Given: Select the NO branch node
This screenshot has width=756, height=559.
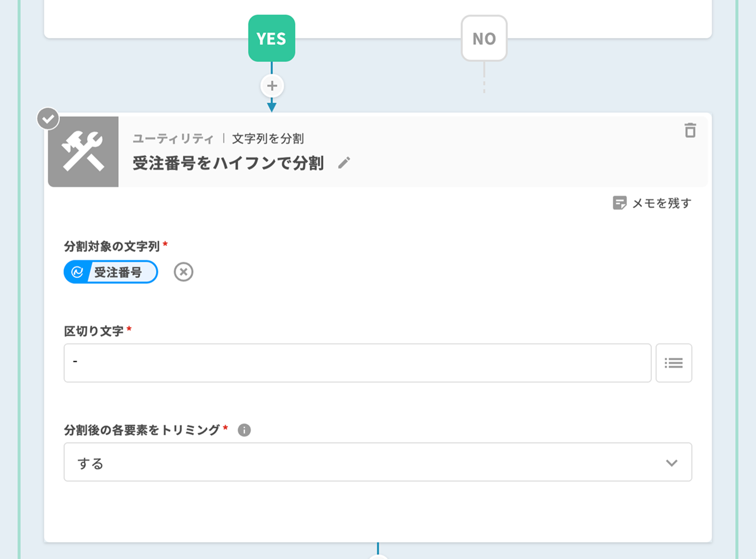Looking at the screenshot, I should (484, 38).
